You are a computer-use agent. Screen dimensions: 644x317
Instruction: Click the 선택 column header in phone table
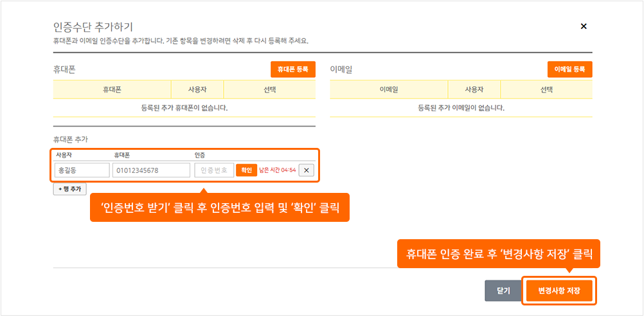(x=269, y=89)
